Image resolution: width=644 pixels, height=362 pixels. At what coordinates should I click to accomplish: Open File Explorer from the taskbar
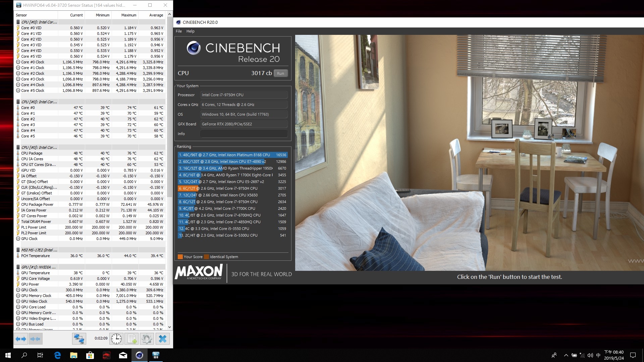74,355
